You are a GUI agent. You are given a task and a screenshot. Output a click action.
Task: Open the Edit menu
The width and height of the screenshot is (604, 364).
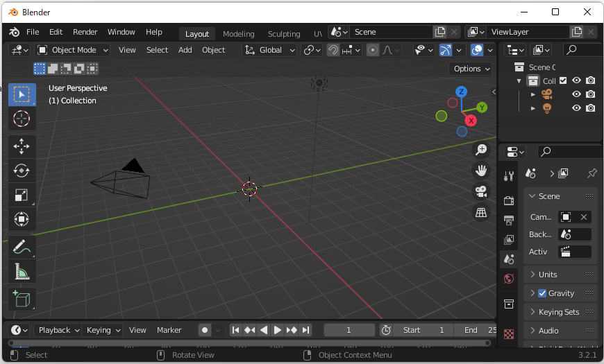click(x=56, y=32)
